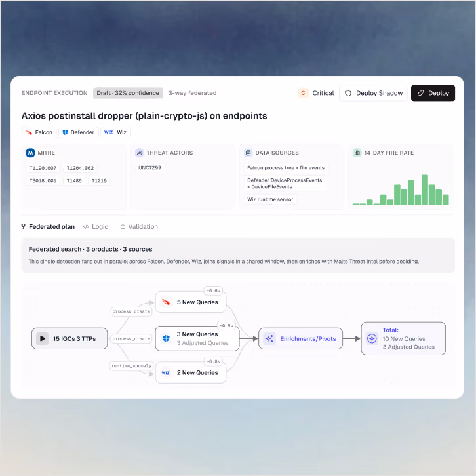This screenshot has height=476, width=476.
Task: Click the MITRE logo icon
Action: (30, 153)
